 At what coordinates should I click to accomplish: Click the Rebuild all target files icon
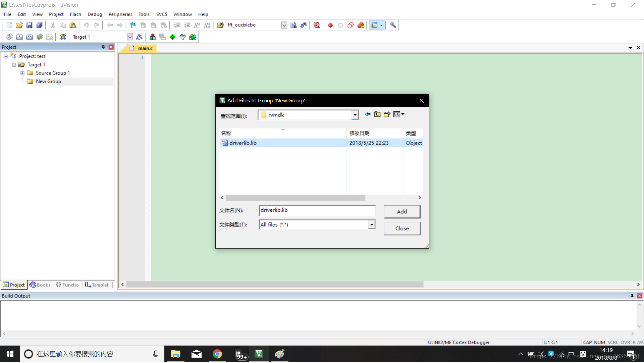[x=30, y=37]
